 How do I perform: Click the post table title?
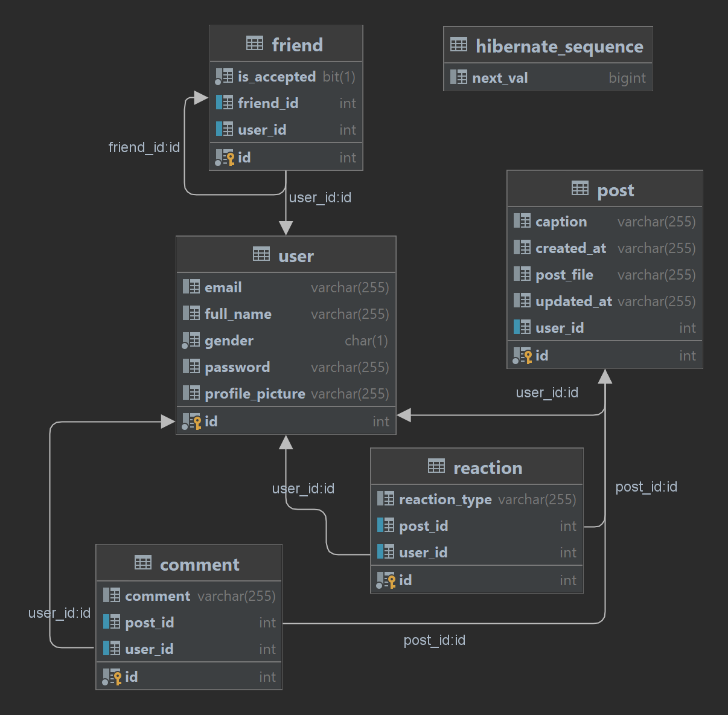pos(615,190)
